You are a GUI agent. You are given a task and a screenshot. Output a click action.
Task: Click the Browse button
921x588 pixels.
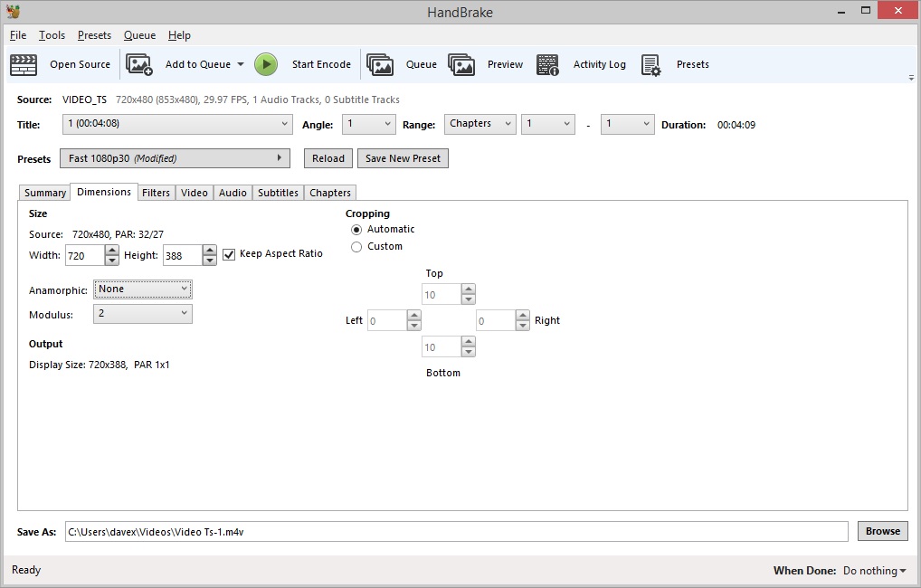click(x=883, y=531)
